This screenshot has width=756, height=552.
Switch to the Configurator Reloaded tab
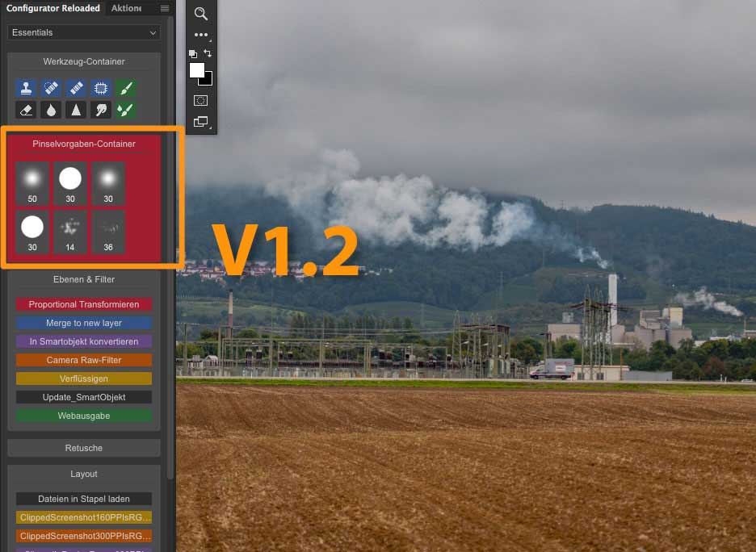[53, 8]
